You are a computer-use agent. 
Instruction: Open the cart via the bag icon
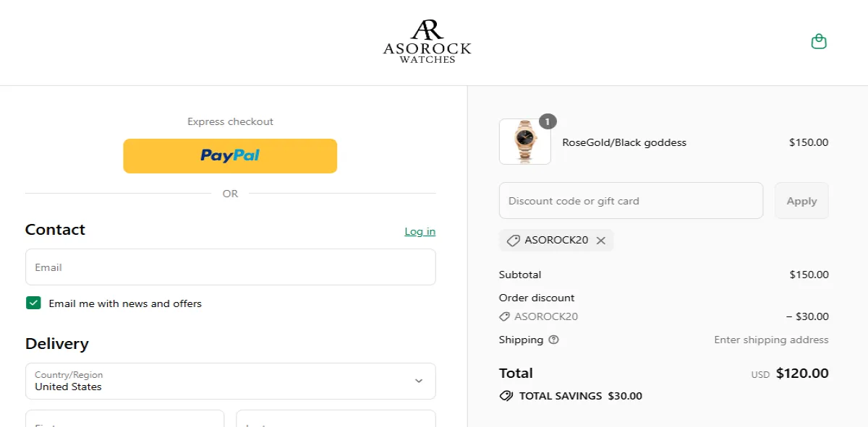[819, 41]
